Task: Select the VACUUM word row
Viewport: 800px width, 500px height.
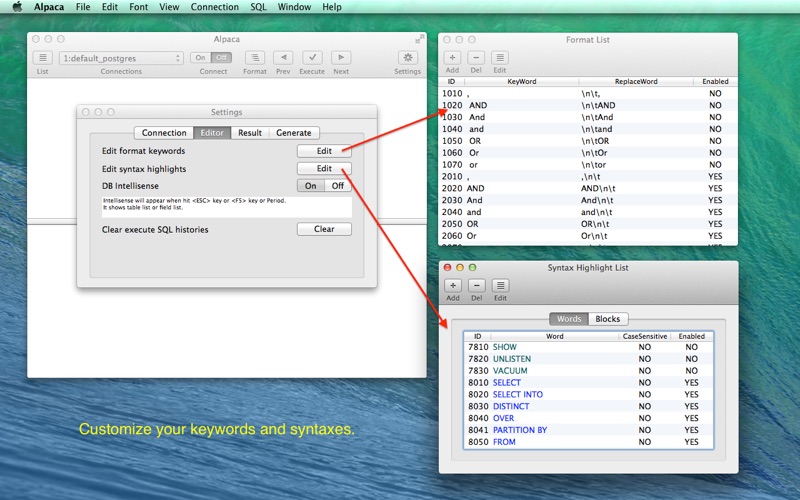Action: click(588, 370)
